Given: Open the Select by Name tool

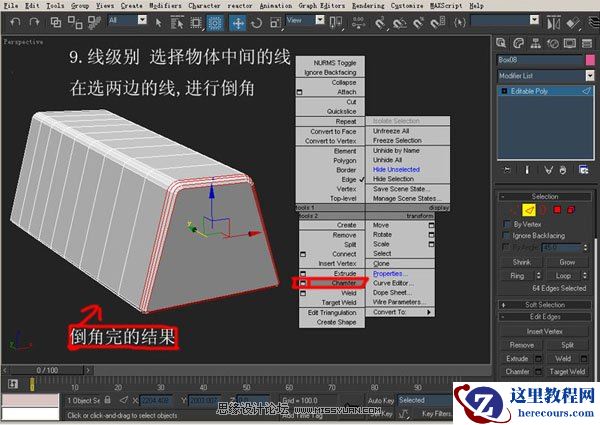Looking at the screenshot, I should [x=177, y=23].
